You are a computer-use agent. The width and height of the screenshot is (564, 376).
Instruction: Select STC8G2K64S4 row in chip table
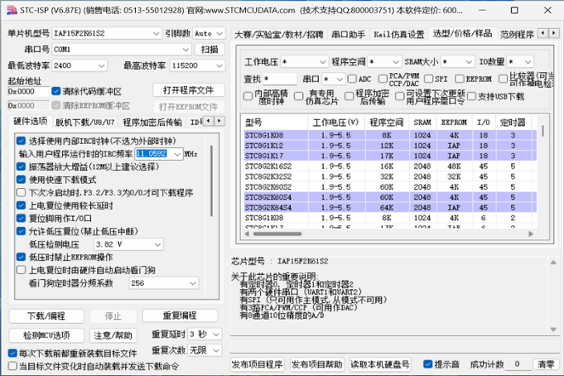point(390,208)
